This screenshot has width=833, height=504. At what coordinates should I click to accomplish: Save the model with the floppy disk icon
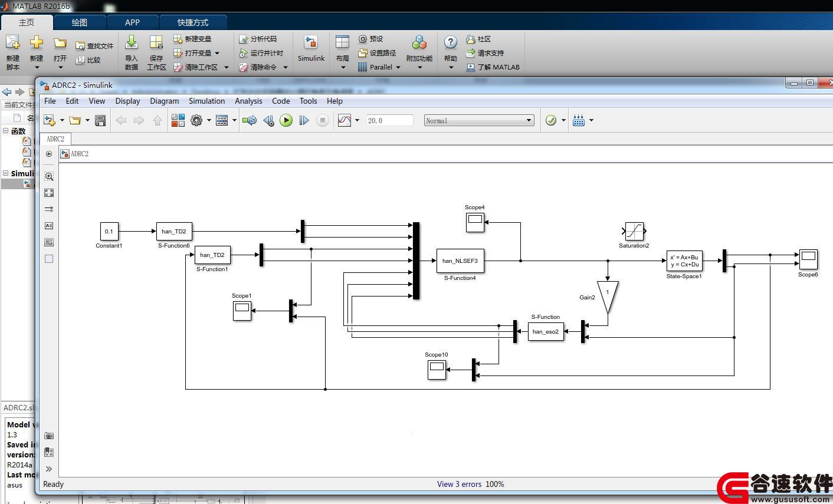tap(100, 120)
